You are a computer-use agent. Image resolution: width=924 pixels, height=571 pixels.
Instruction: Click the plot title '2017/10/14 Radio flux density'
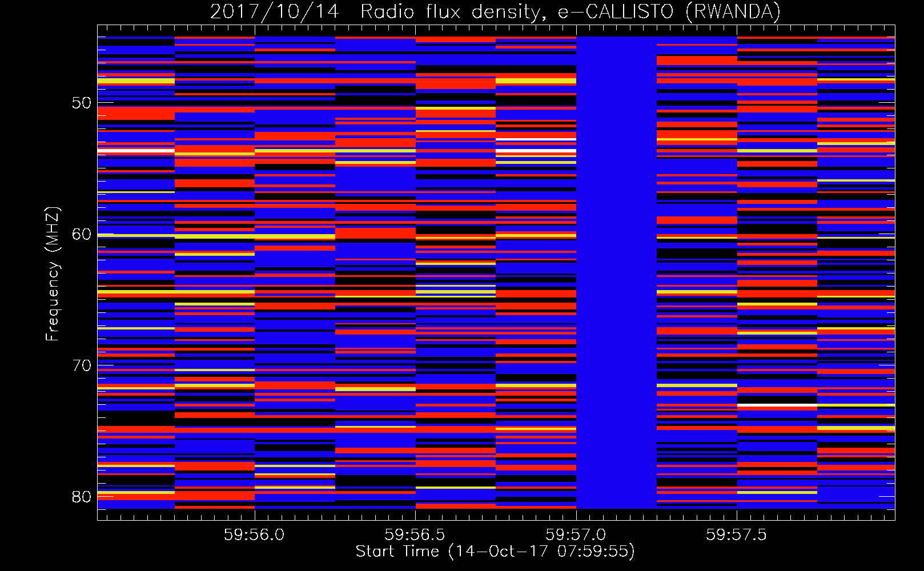(x=495, y=11)
